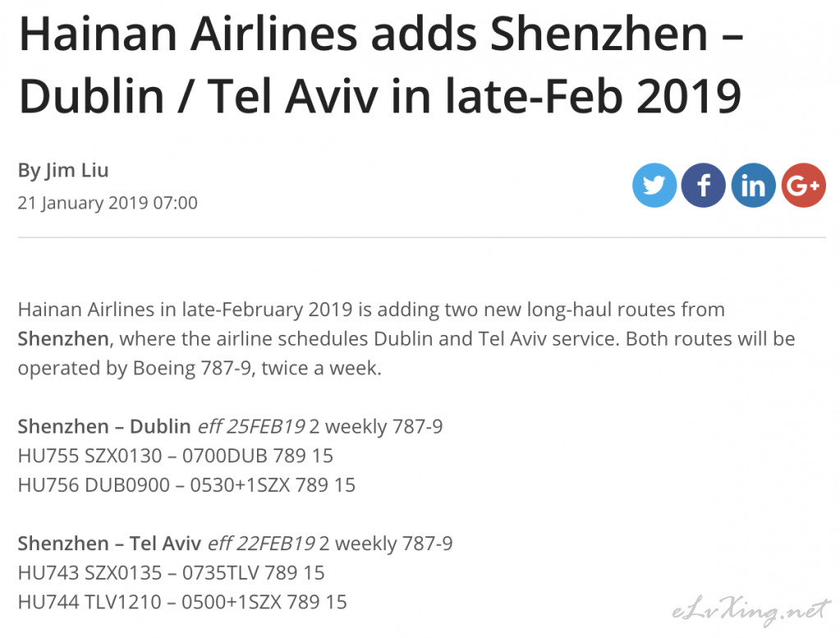Viewport: 840px width, 638px height.
Task: Click the eLvXing.net watermark
Action: tap(751, 611)
